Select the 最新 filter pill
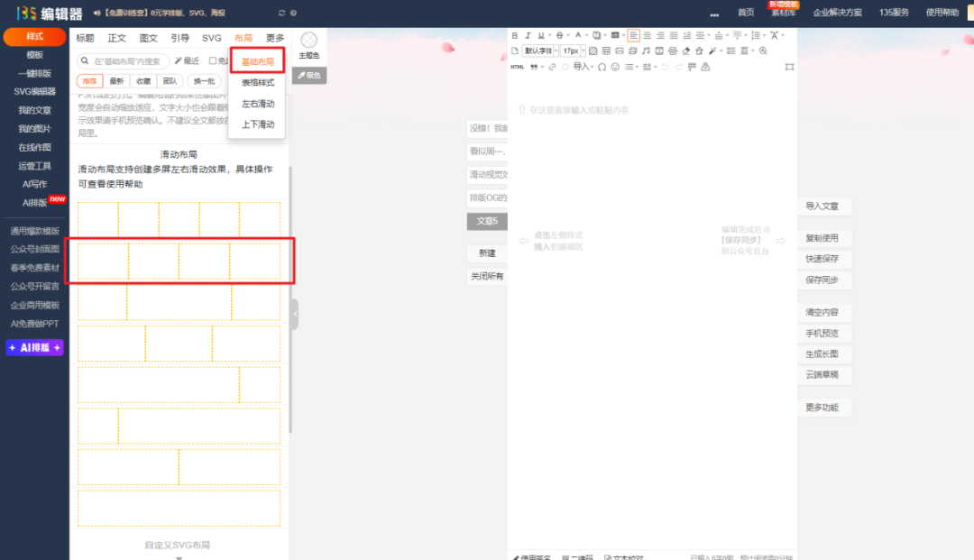The height and width of the screenshot is (560, 974). [116, 81]
